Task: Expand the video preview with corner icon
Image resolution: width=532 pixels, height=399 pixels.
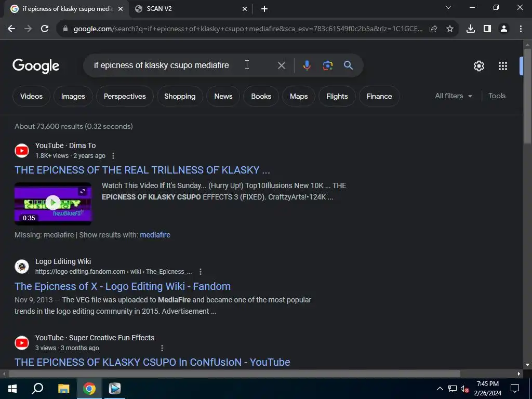Action: (x=83, y=191)
